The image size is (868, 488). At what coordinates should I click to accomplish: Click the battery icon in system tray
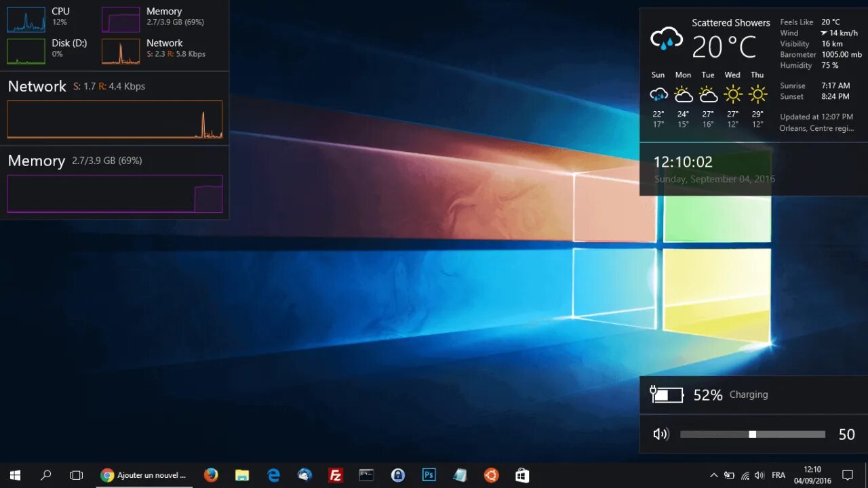(729, 475)
